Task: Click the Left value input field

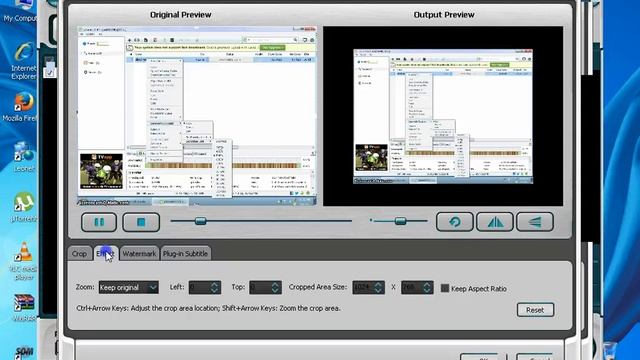Action: point(199,287)
